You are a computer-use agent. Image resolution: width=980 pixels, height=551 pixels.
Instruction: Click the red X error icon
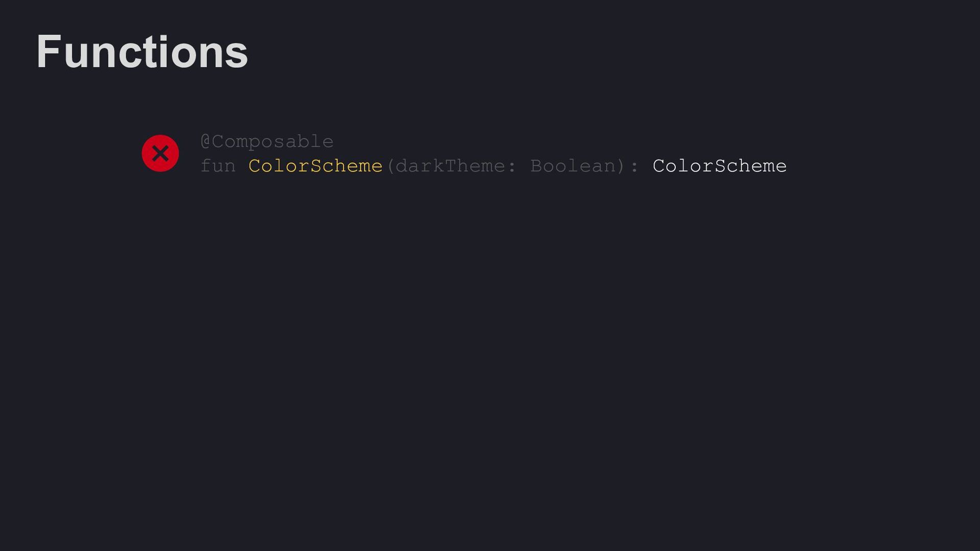(x=160, y=153)
